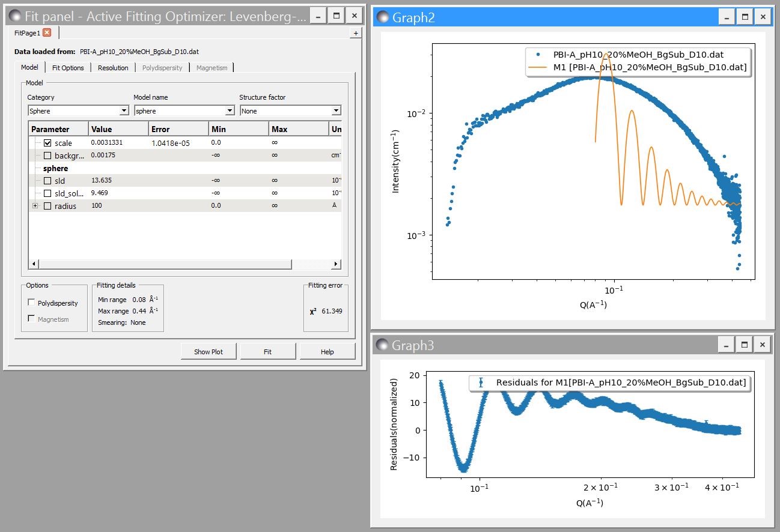Add a new fit page with plus button
The height and width of the screenshot is (532, 780).
[356, 34]
